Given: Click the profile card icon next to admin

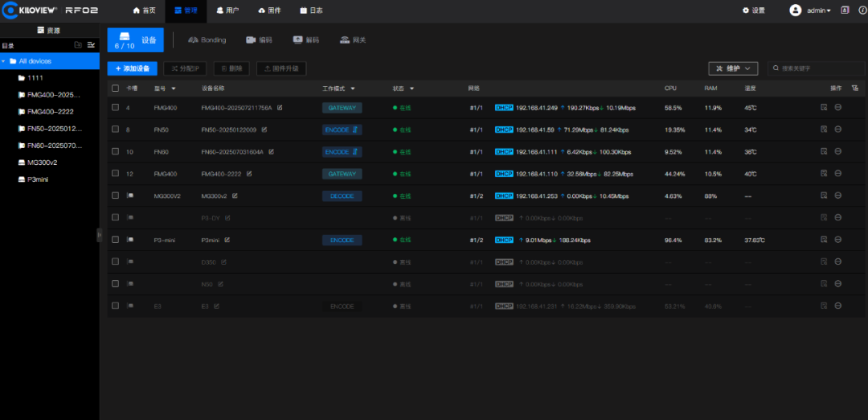Looking at the screenshot, I should 845,10.
